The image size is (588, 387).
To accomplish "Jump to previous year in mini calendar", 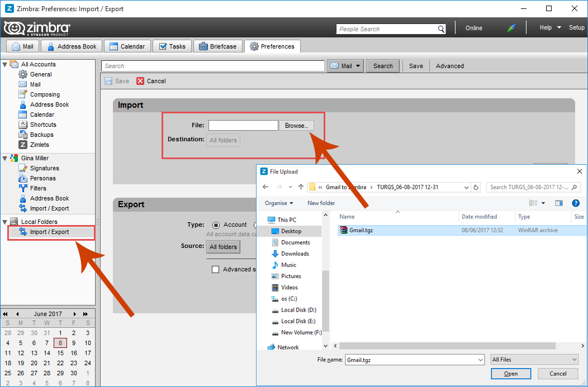I will 5,314.
